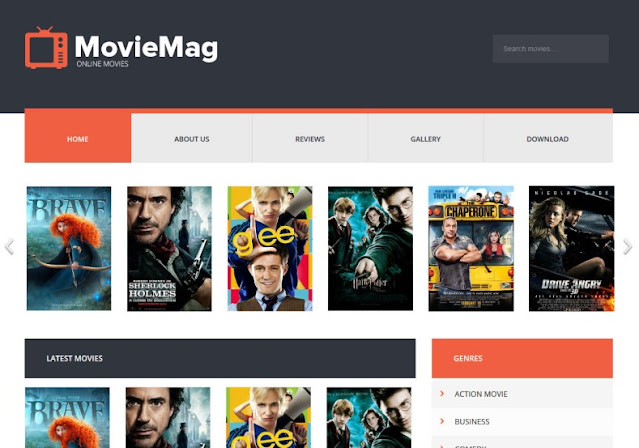Click the orange TV logo icon
This screenshot has width=639, height=448.
46,48
